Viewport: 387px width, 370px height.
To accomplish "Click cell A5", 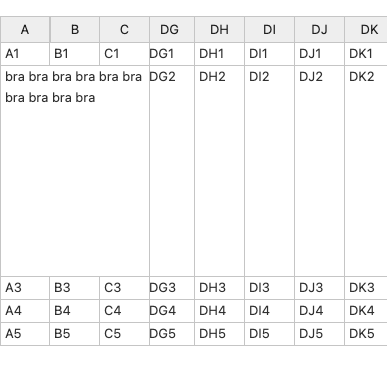I will (x=25, y=334).
